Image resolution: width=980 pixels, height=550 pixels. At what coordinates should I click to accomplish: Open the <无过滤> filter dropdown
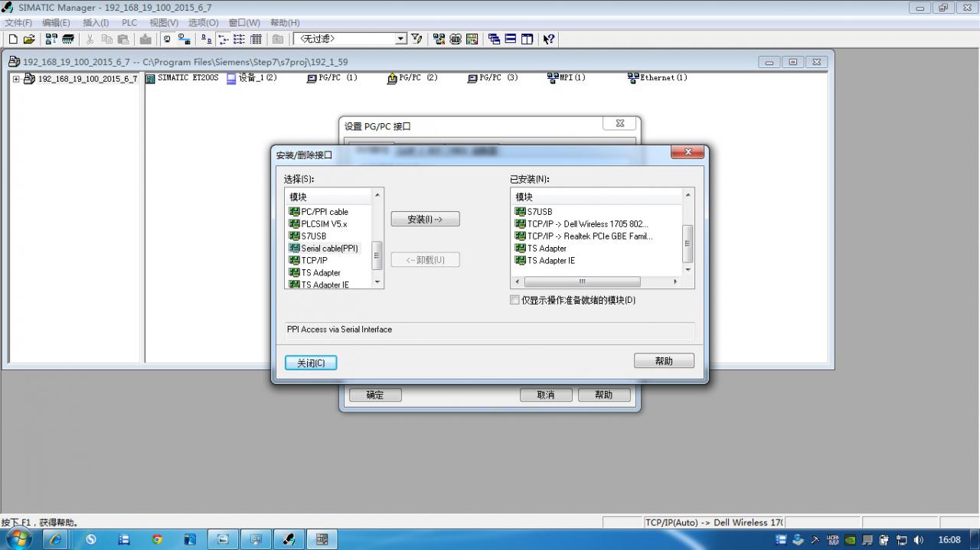coord(401,39)
